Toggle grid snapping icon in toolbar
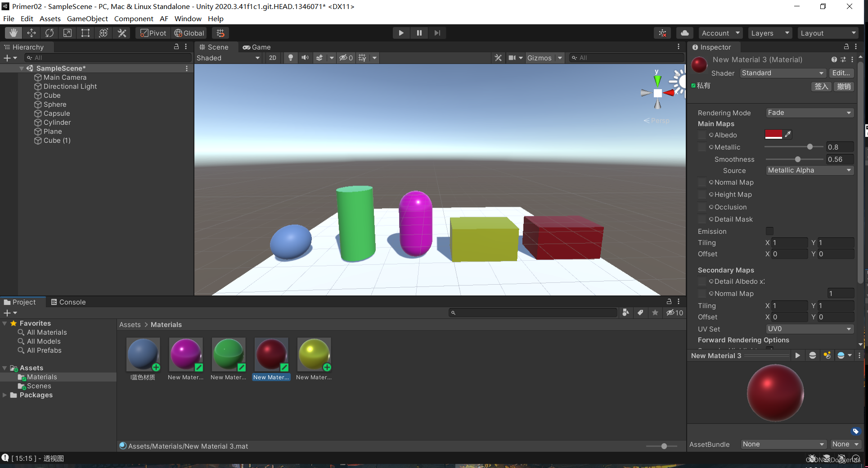This screenshot has width=868, height=468. (220, 33)
